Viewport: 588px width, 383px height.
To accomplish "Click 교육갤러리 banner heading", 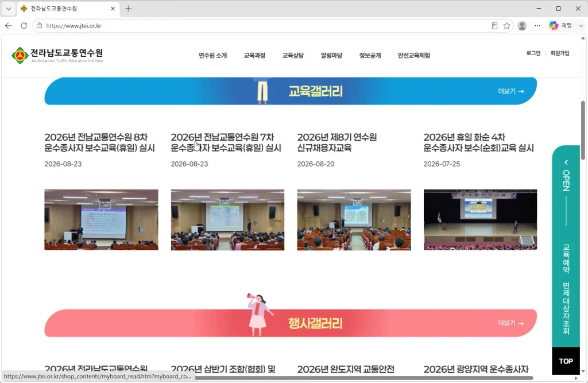I will (315, 91).
